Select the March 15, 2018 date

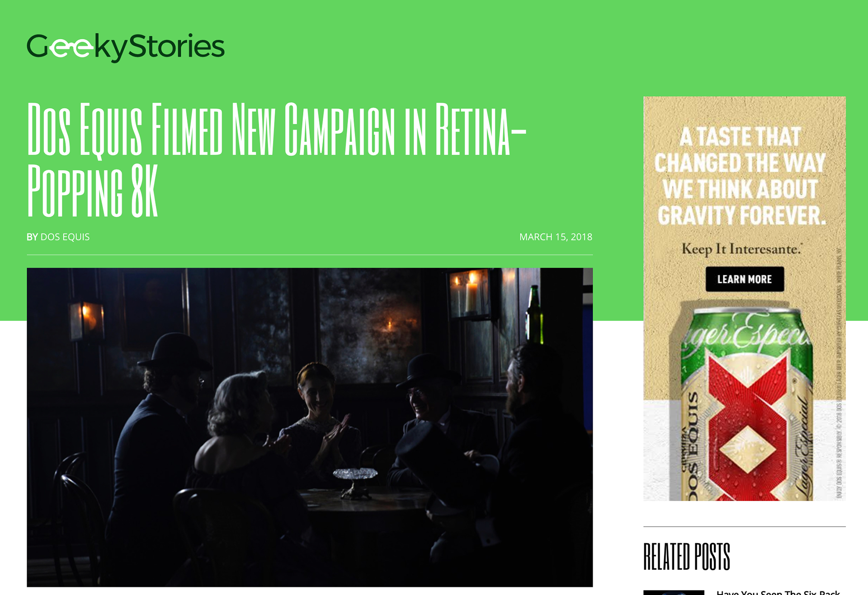coord(556,237)
